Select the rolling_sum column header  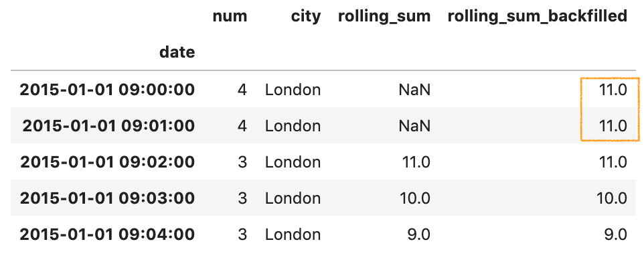[384, 17]
